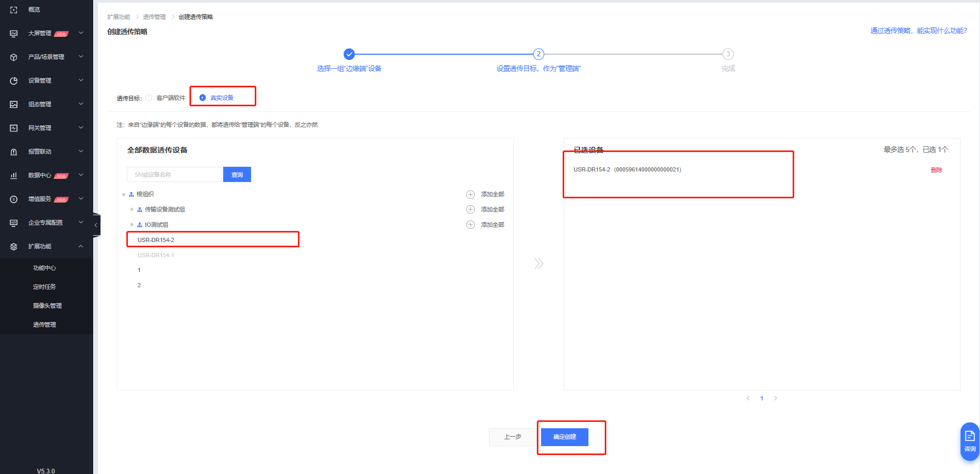Click the 确定创建 confirm button
This screenshot has height=474, width=980.
pos(564,437)
